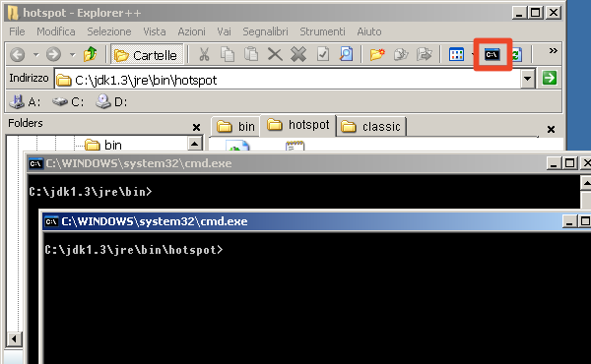591x364 pixels.
Task: Click the jre\bin prompt in back cmd
Action: point(91,192)
